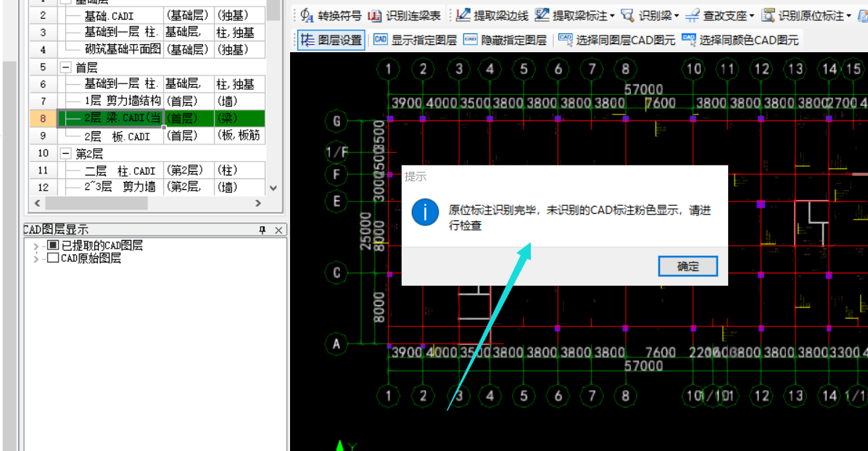Click axis bubble C in the drawing
The height and width of the screenshot is (451, 868).
point(336,273)
